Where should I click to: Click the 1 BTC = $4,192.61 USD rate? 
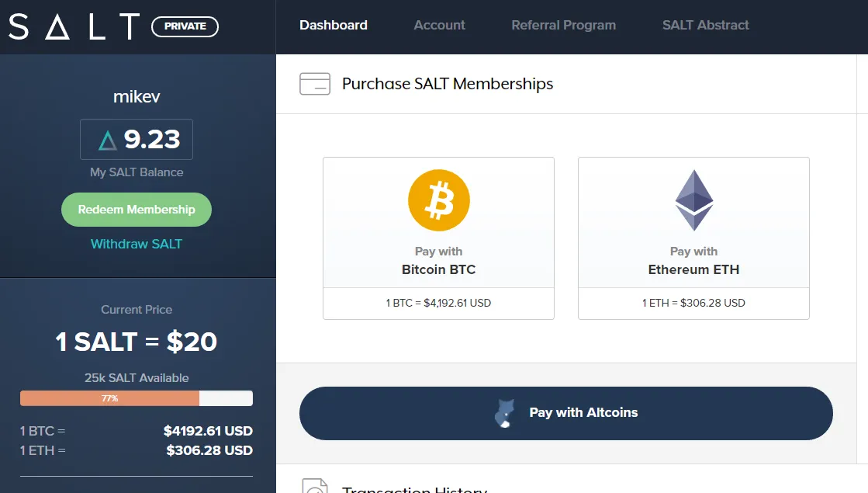coord(438,303)
